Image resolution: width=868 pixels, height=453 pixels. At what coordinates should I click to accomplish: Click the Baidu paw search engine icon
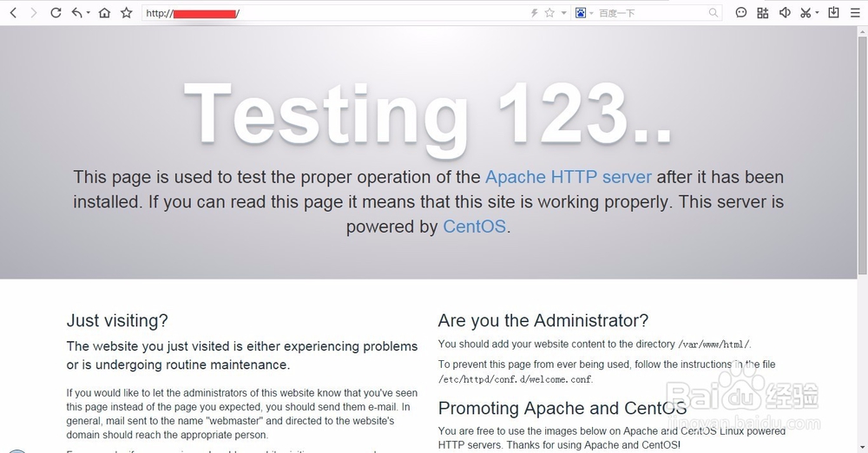click(580, 13)
